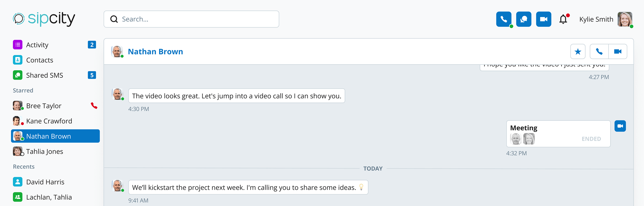This screenshot has width=644, height=206.
Task: Open the chat message icon in top bar
Action: click(x=523, y=19)
